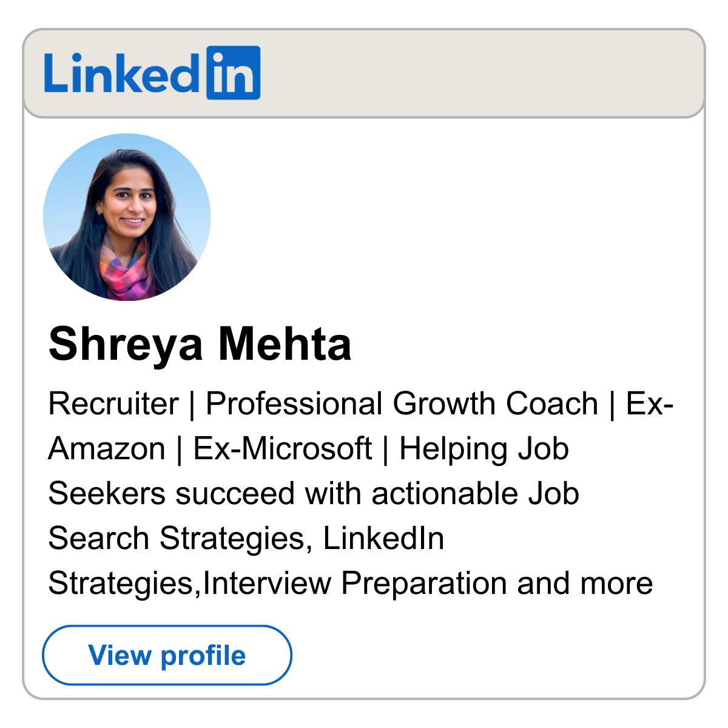This screenshot has width=728, height=728.
Task: Click the "Linked" wordmark in header
Action: point(121,74)
